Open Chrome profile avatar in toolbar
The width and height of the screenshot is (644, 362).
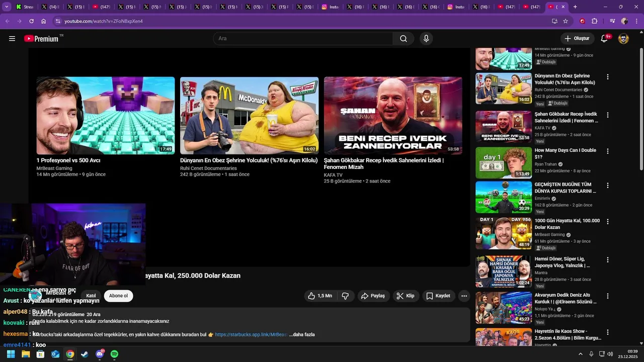(x=624, y=21)
